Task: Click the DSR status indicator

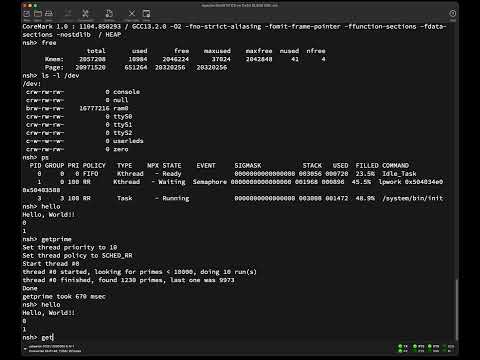Action: click(x=430, y=351)
